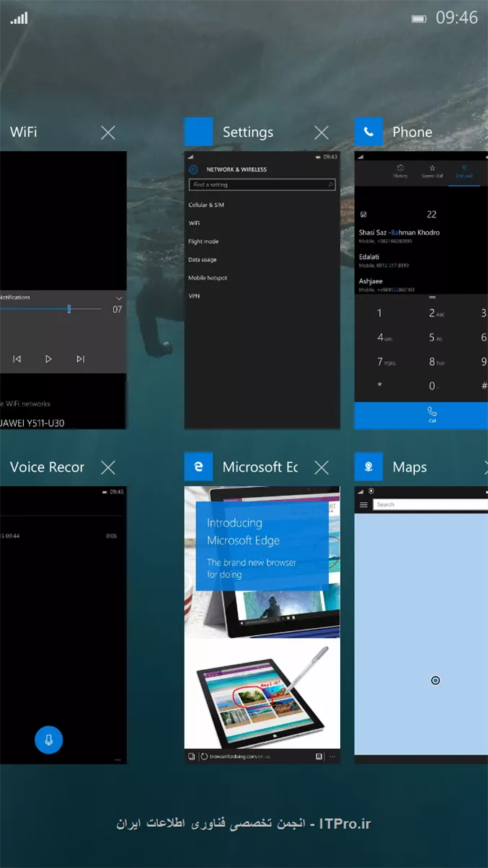Check signal strength indicator in status bar
The image size is (488, 868).
[x=19, y=18]
